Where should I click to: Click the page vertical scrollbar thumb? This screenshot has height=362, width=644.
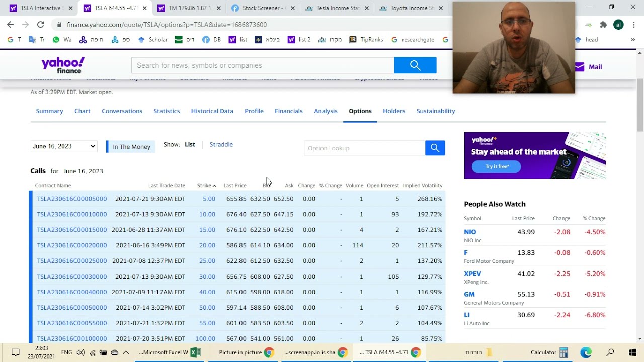[640, 105]
